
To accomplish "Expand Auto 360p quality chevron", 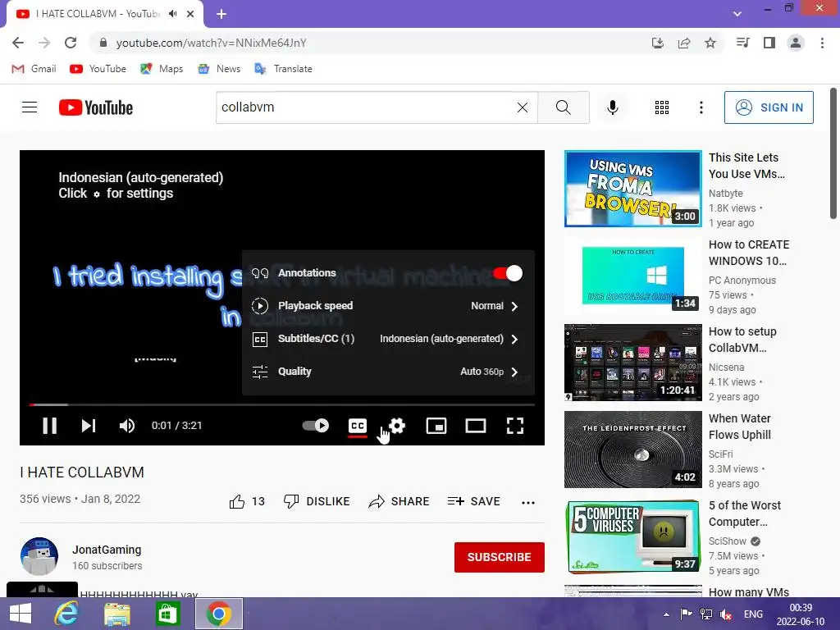I will tap(514, 372).
